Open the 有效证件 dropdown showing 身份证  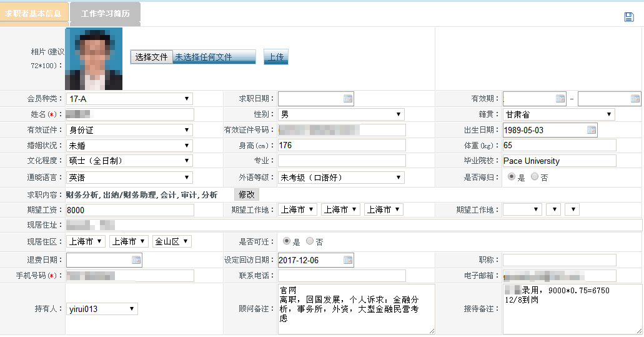click(x=129, y=130)
